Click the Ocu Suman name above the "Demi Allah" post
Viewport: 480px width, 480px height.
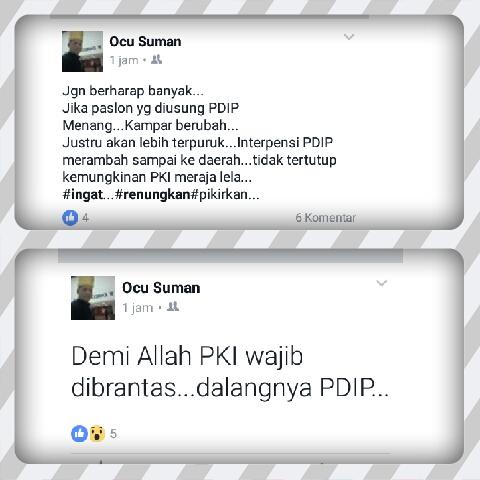click(161, 288)
